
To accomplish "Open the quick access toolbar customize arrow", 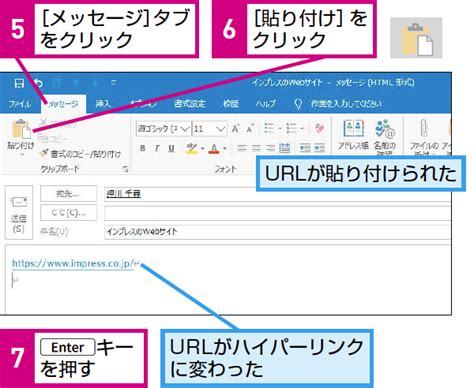I will click(113, 82).
